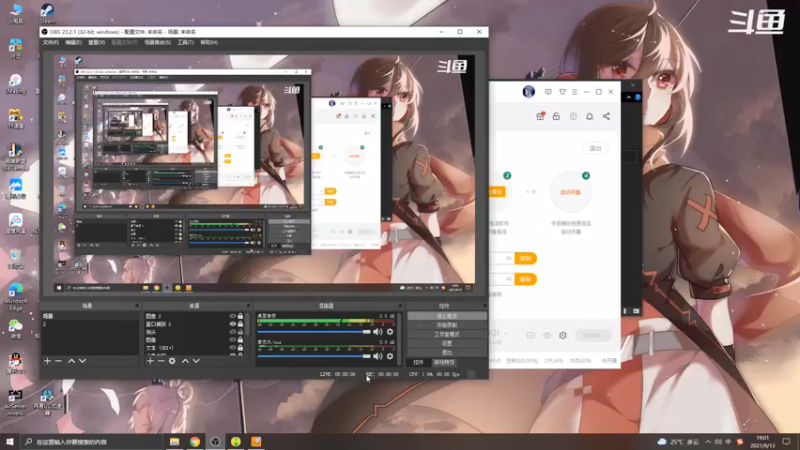Open desktop audio gear settings in mixer
Viewport: 800px width, 450px height.
390,332
